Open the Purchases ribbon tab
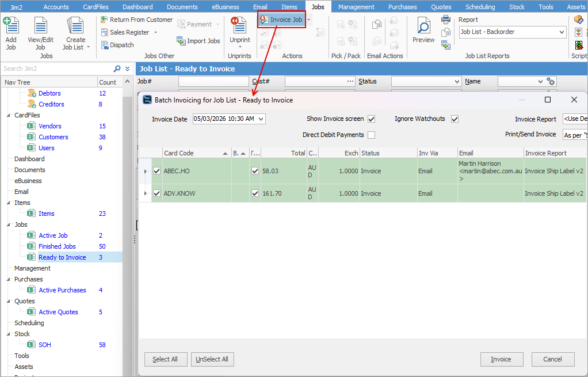 pos(402,7)
